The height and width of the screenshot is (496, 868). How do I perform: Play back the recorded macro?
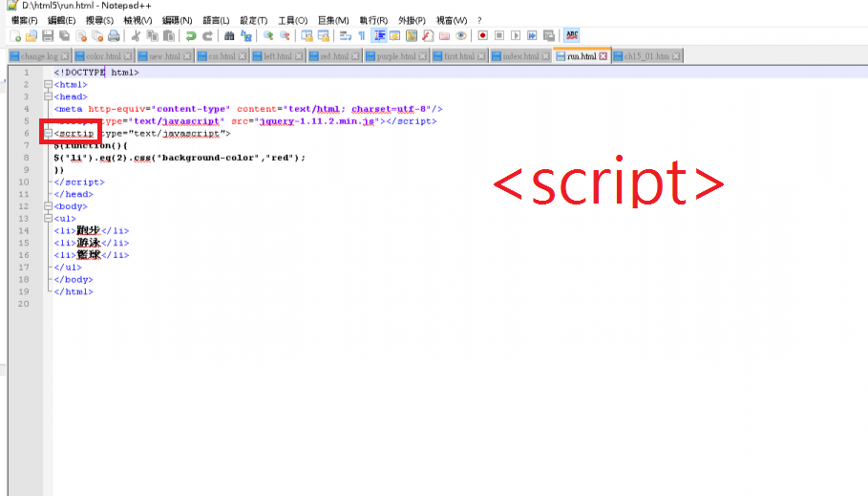click(516, 36)
